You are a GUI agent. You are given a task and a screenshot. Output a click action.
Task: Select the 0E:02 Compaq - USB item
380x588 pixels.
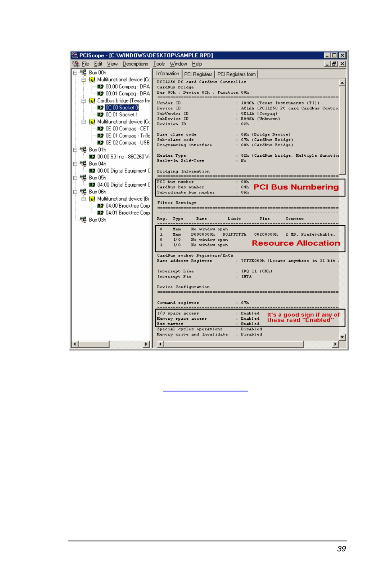127,143
